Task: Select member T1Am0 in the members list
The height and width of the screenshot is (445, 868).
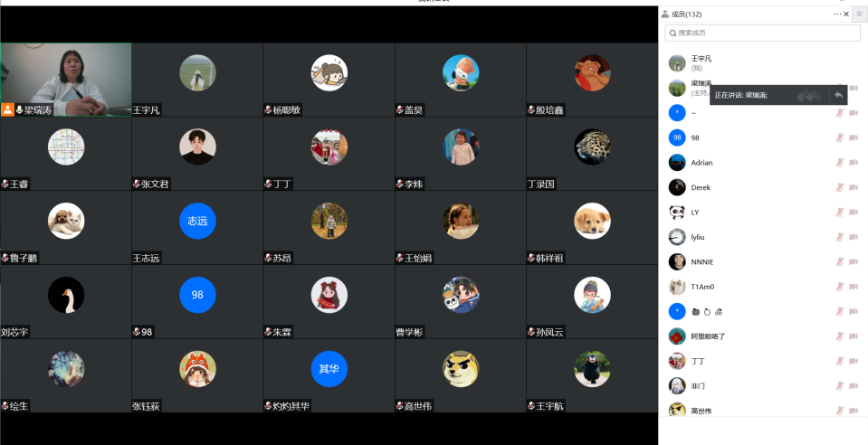Action: click(x=762, y=287)
